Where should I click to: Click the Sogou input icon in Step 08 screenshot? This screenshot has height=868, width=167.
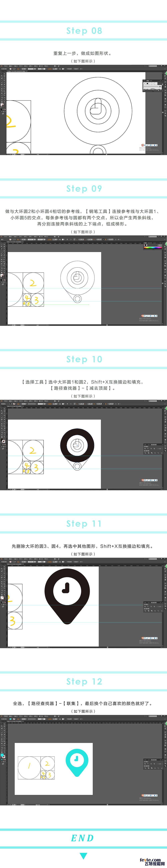pos(143,145)
